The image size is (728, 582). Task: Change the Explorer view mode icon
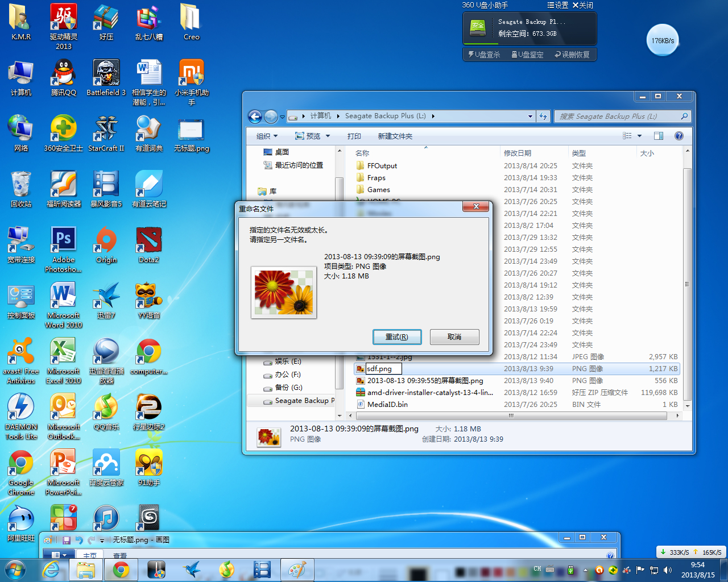point(627,136)
